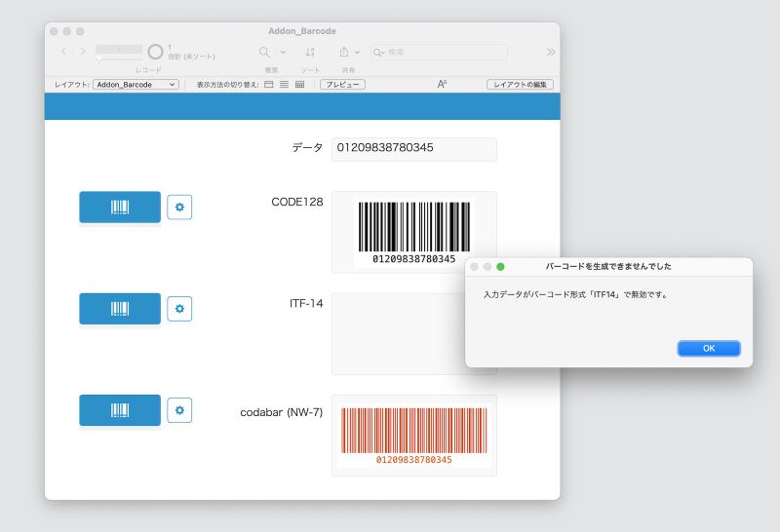Screen dimensions: 780x532
Task: Switch to form view icon
Action: click(x=269, y=85)
